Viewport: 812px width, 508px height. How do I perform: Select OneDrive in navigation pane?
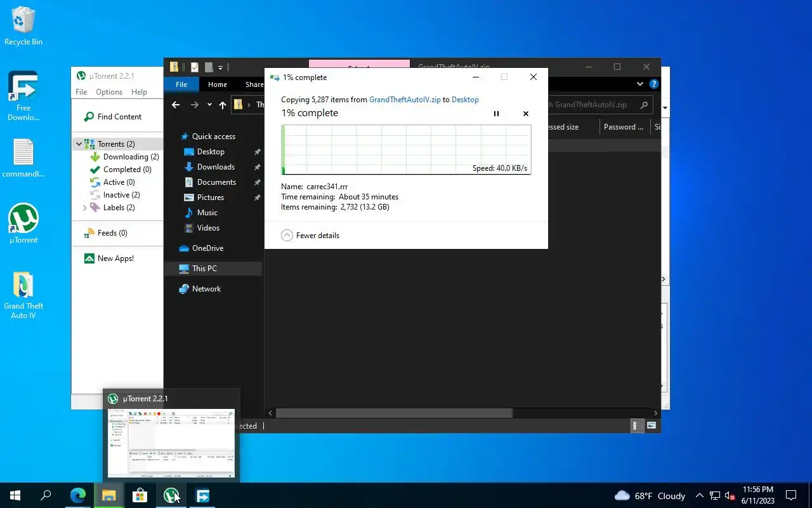click(207, 248)
